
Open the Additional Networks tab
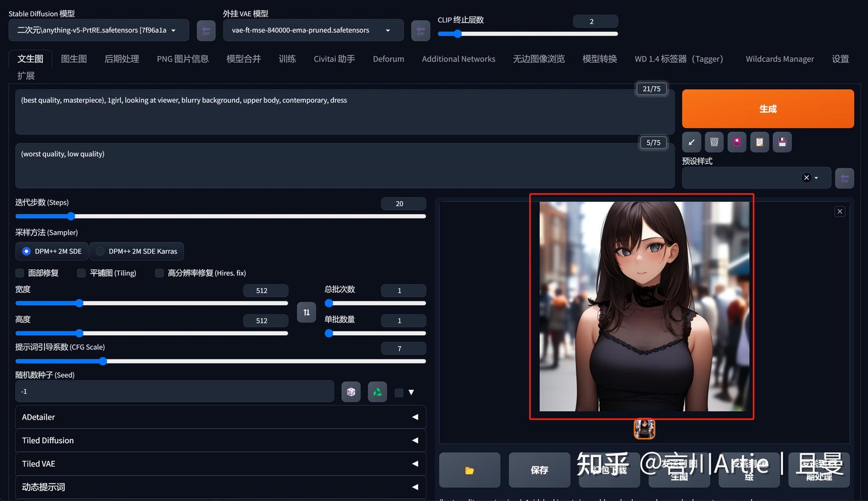tap(459, 58)
